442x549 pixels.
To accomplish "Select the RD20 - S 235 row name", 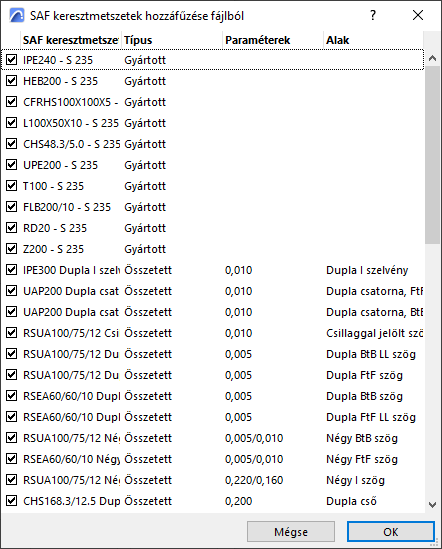I will (55, 228).
